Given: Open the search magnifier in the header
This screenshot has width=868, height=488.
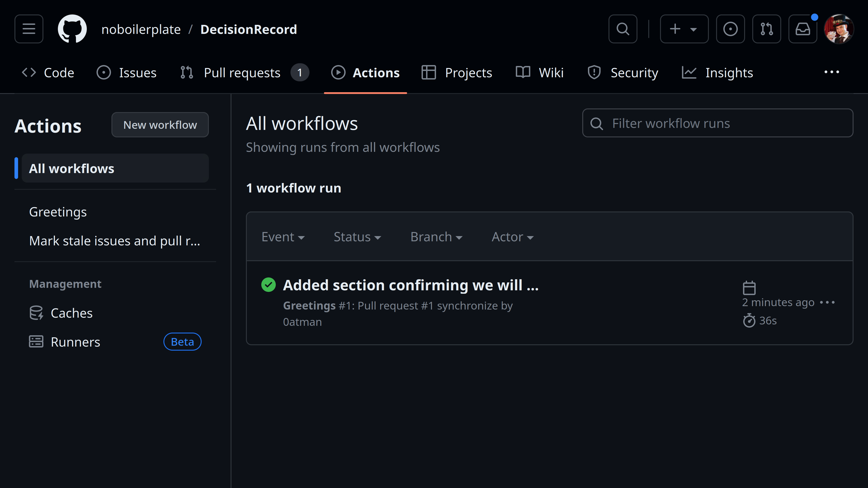Looking at the screenshot, I should 623,29.
